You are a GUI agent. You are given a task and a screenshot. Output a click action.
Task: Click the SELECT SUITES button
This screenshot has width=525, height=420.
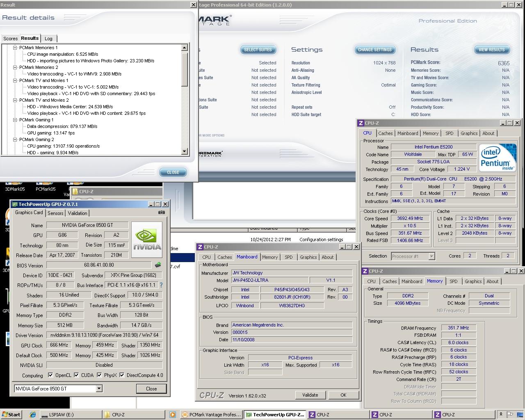tap(258, 50)
